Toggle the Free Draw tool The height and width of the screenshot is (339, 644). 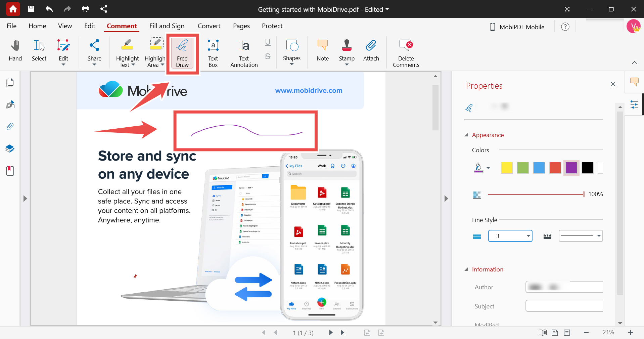coord(182,53)
